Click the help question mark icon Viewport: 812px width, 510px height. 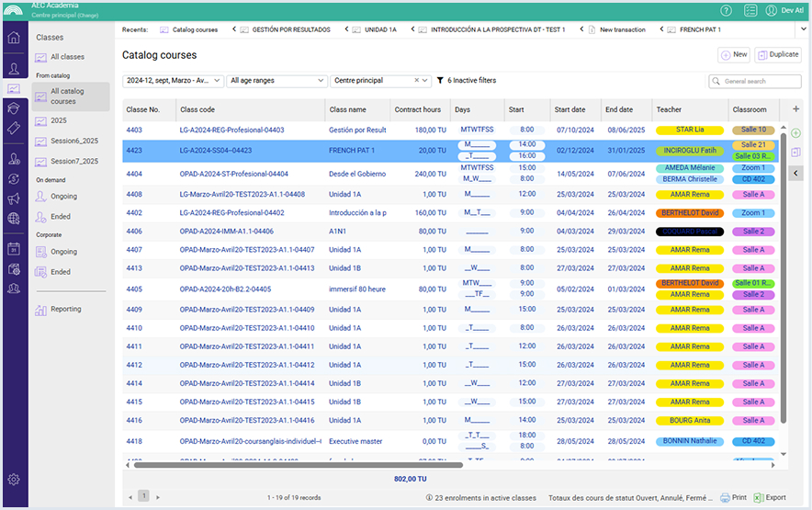coord(726,10)
